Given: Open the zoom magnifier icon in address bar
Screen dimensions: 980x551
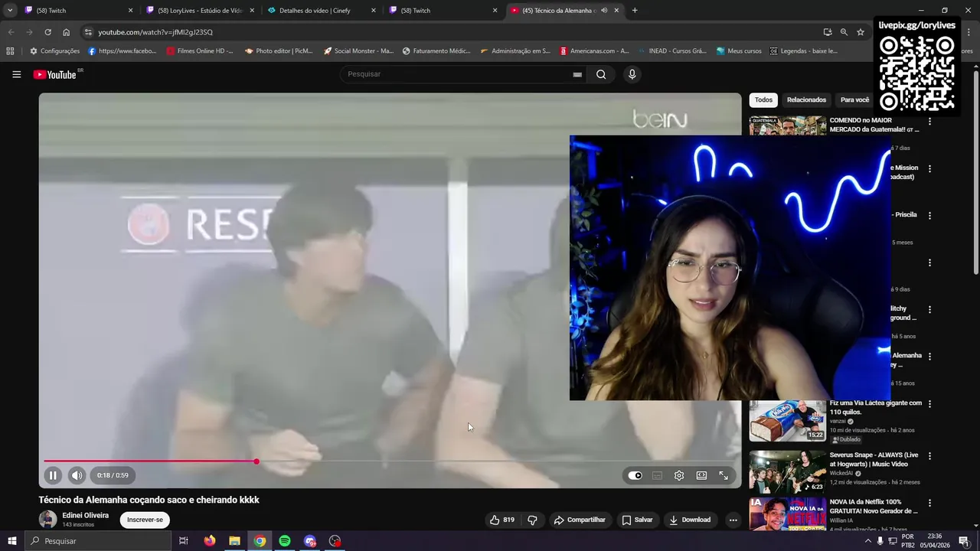Looking at the screenshot, I should pyautogui.click(x=844, y=32).
